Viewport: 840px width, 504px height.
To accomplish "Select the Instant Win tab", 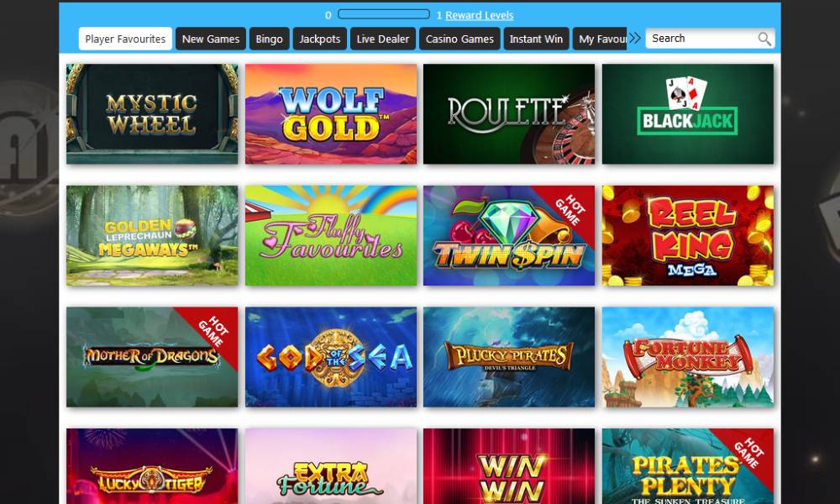I will [536, 39].
